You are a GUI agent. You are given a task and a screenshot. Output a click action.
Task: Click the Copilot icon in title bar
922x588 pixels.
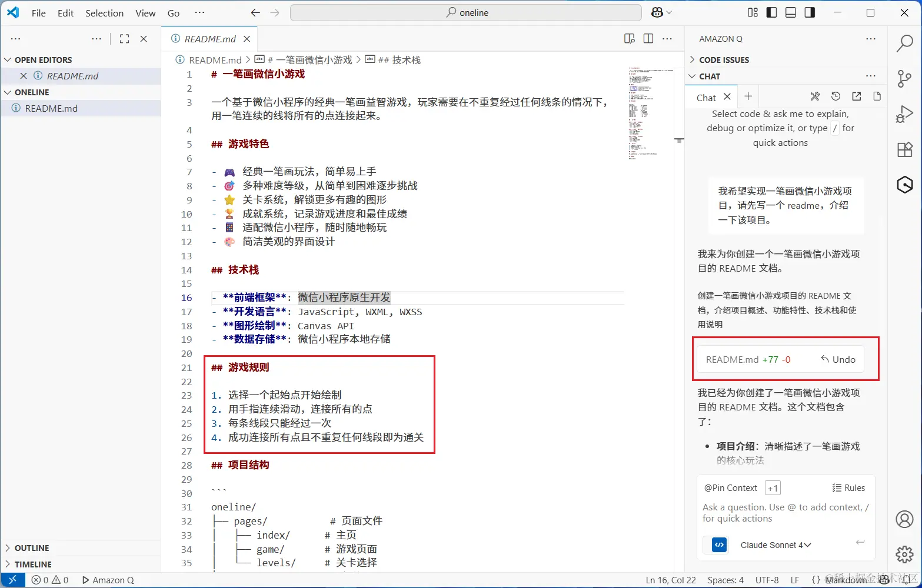(657, 12)
